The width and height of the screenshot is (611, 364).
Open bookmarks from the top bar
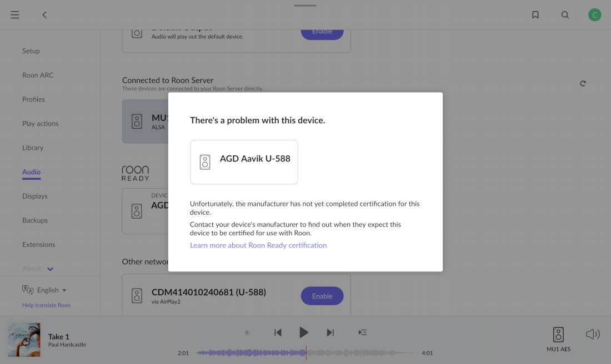tap(535, 15)
